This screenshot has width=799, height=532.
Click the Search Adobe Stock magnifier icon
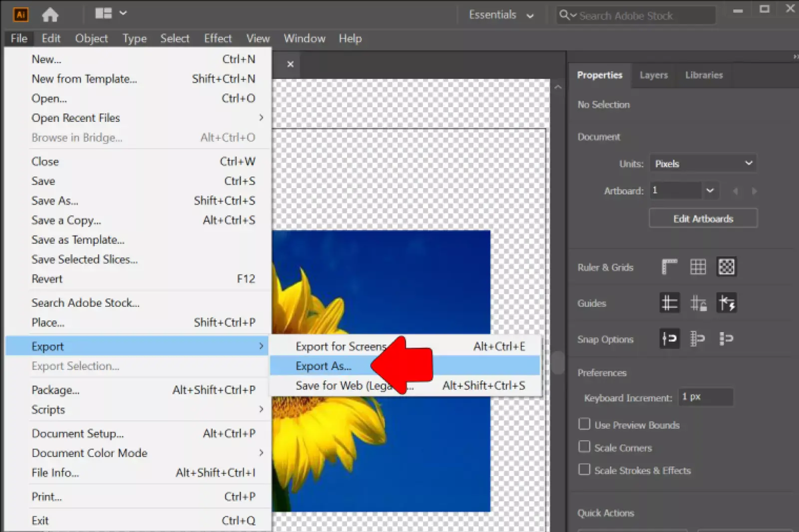point(564,15)
